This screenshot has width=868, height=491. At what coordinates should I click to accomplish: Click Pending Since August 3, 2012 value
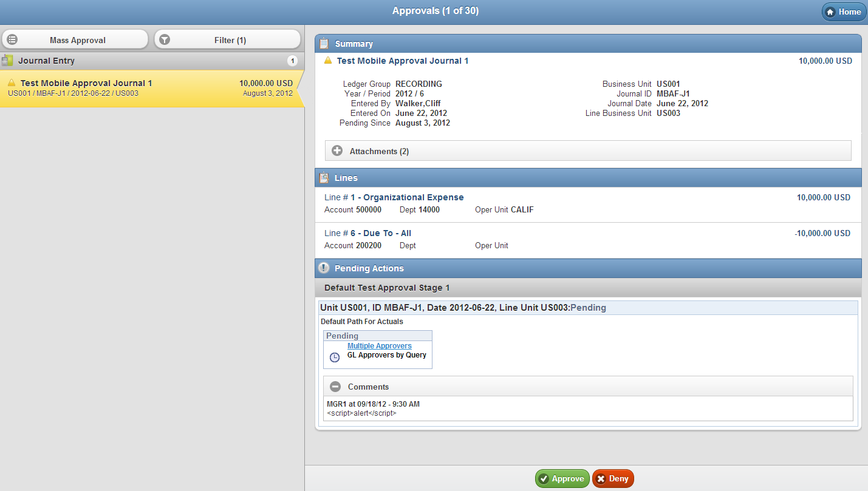pos(423,123)
